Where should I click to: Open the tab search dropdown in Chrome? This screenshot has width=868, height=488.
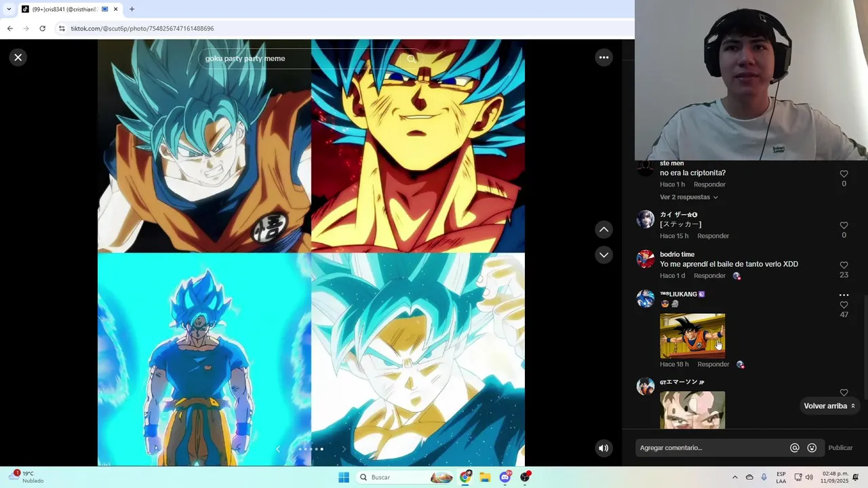click(9, 9)
